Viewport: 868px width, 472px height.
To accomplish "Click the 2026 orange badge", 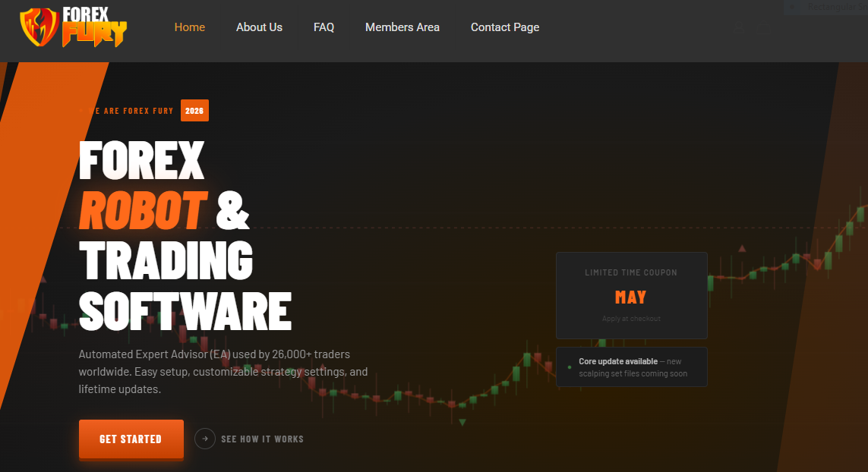I will pyautogui.click(x=194, y=111).
